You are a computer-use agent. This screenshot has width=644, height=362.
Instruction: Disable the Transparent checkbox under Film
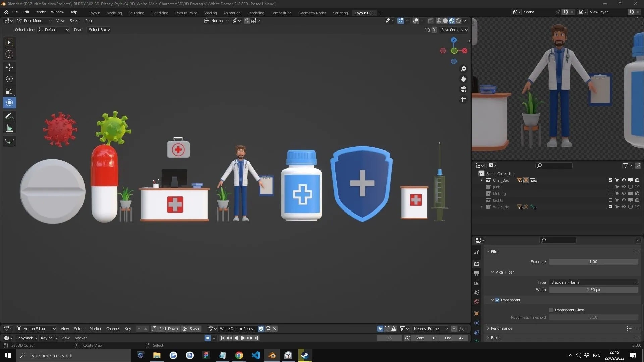(497, 300)
